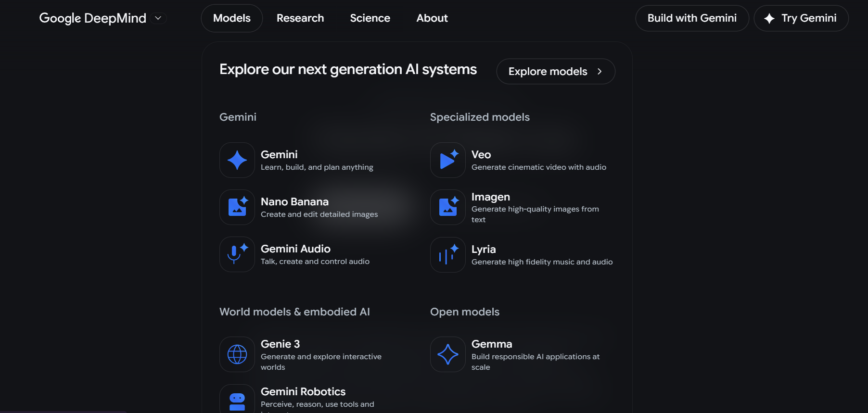The width and height of the screenshot is (868, 413).
Task: Open the Gemini model link title
Action: pos(279,154)
